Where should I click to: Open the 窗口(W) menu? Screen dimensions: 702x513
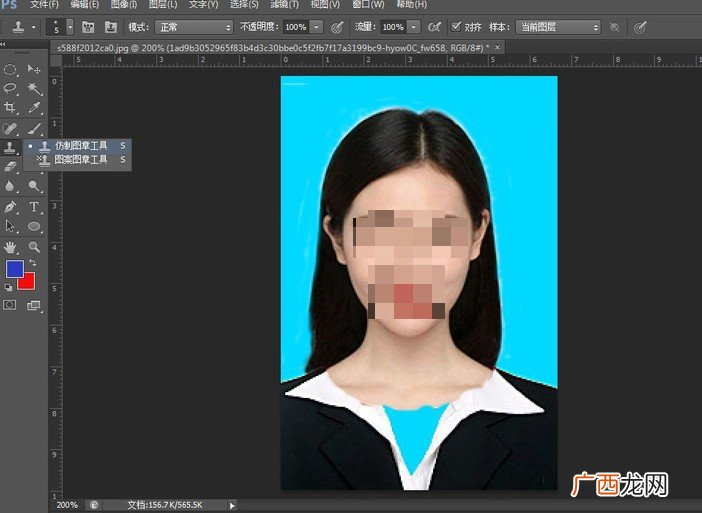tap(368, 4)
